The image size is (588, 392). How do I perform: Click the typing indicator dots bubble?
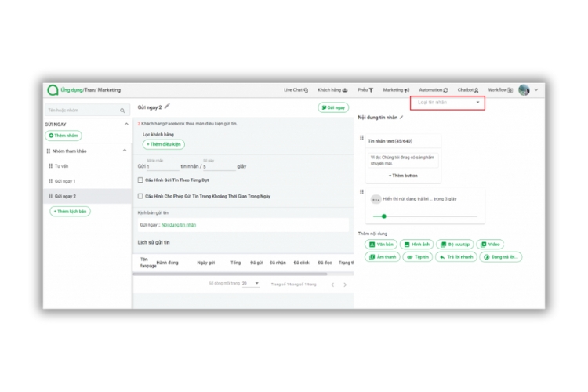(x=376, y=200)
